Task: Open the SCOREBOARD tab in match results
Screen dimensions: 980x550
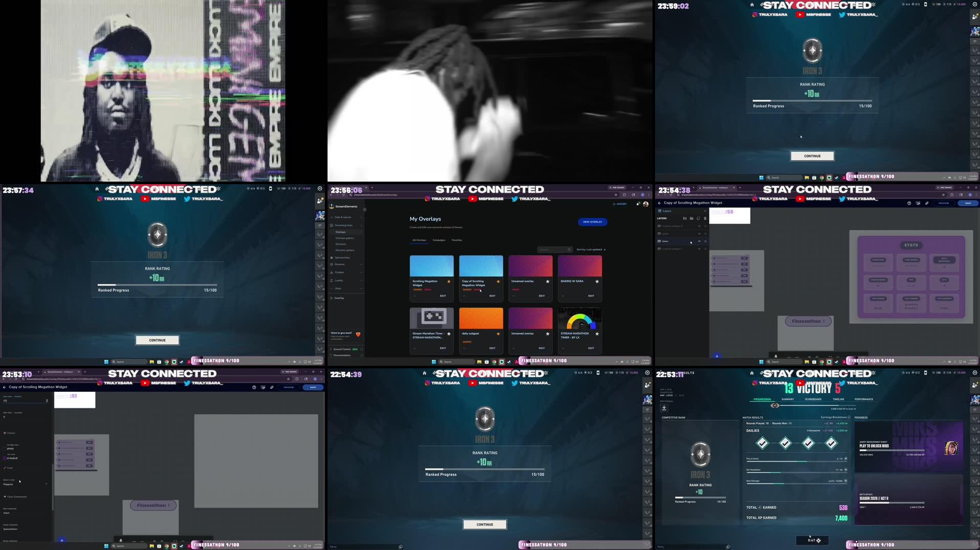Action: pyautogui.click(x=813, y=399)
